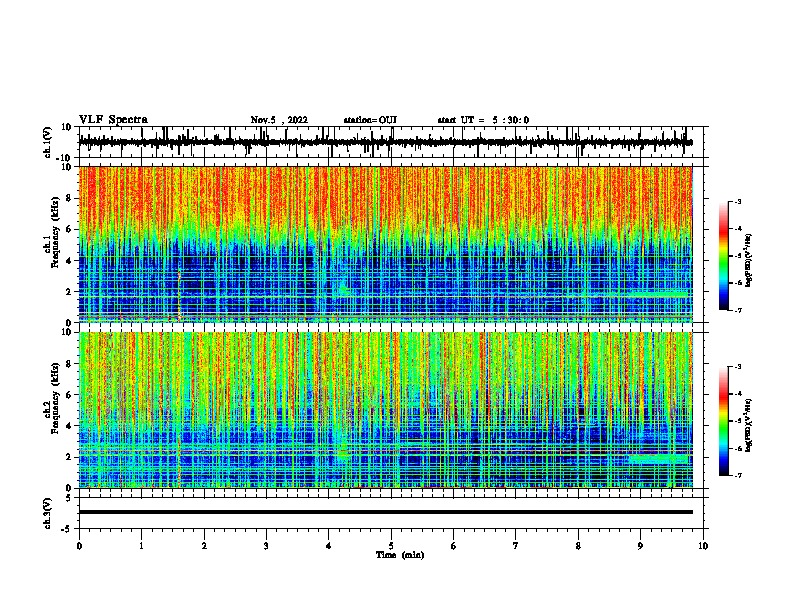
Task: Click the "ch.1(V)" waveform axis label
Action: 48,142
